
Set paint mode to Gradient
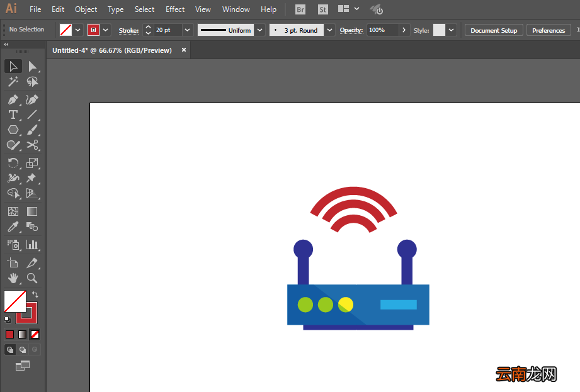pos(22,334)
